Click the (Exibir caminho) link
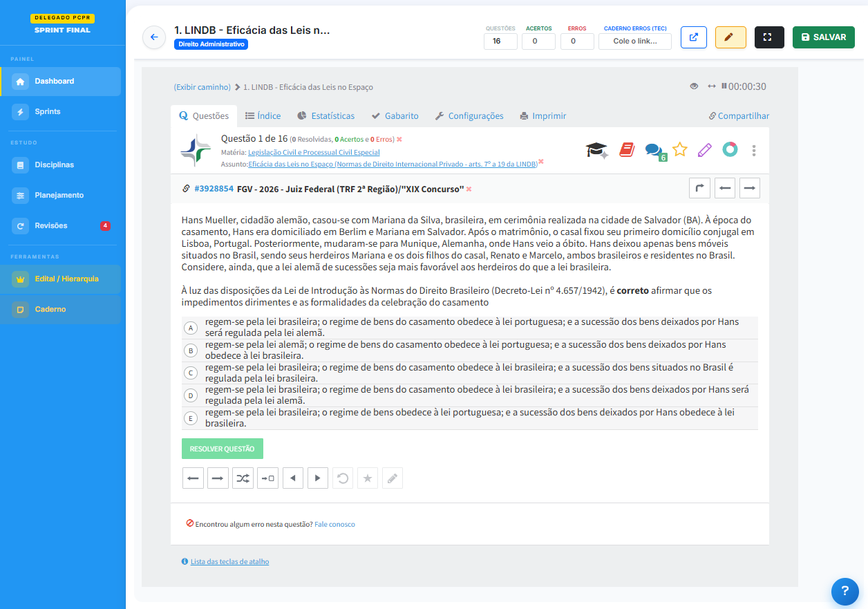 (202, 87)
